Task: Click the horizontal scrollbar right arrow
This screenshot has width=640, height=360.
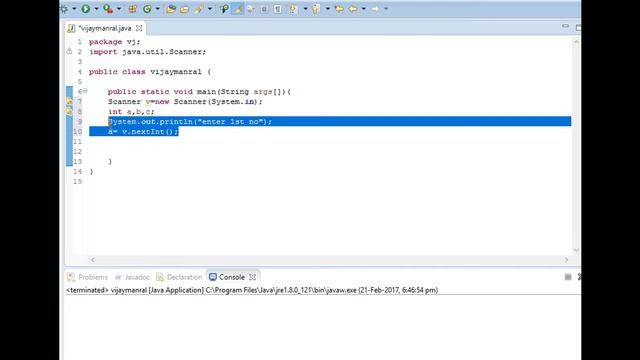Action: (x=567, y=260)
